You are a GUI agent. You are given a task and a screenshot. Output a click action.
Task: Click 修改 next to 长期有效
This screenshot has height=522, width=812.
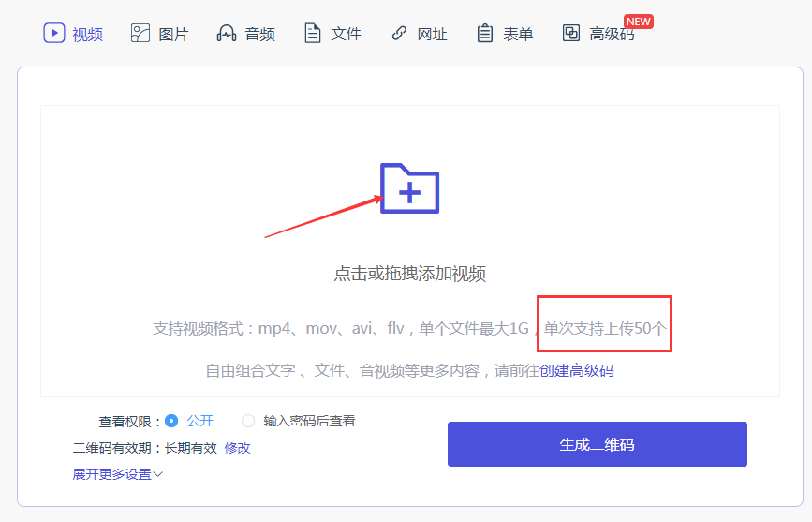(237, 448)
